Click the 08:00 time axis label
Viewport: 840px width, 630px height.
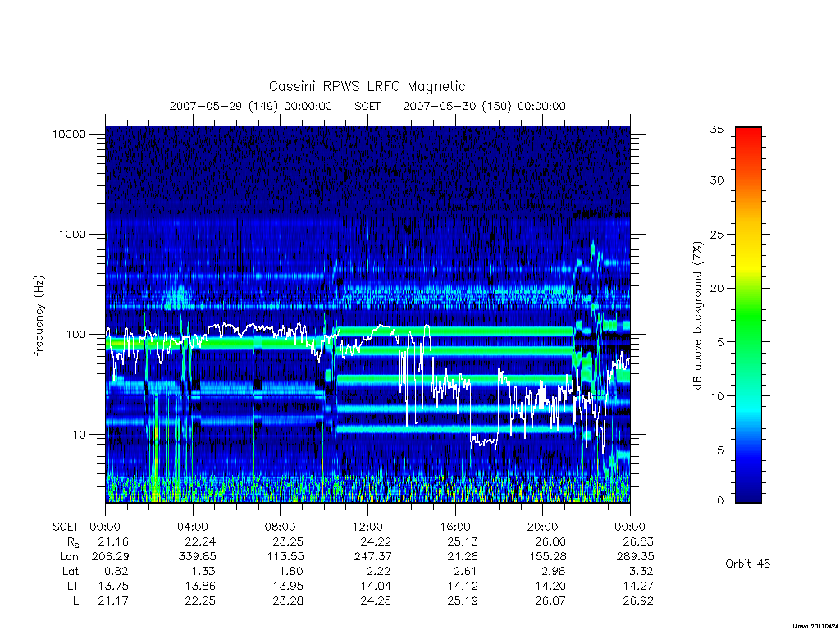[x=281, y=527]
